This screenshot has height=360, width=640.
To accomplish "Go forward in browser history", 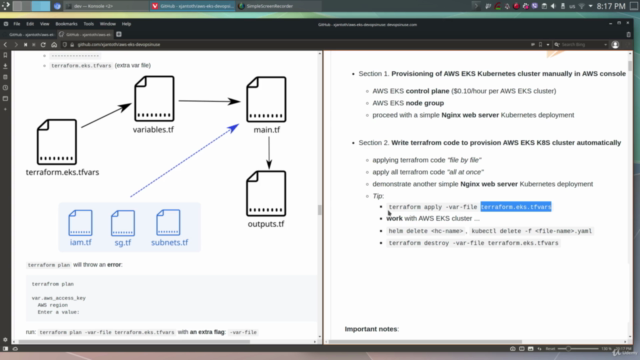I will click(x=16, y=44).
